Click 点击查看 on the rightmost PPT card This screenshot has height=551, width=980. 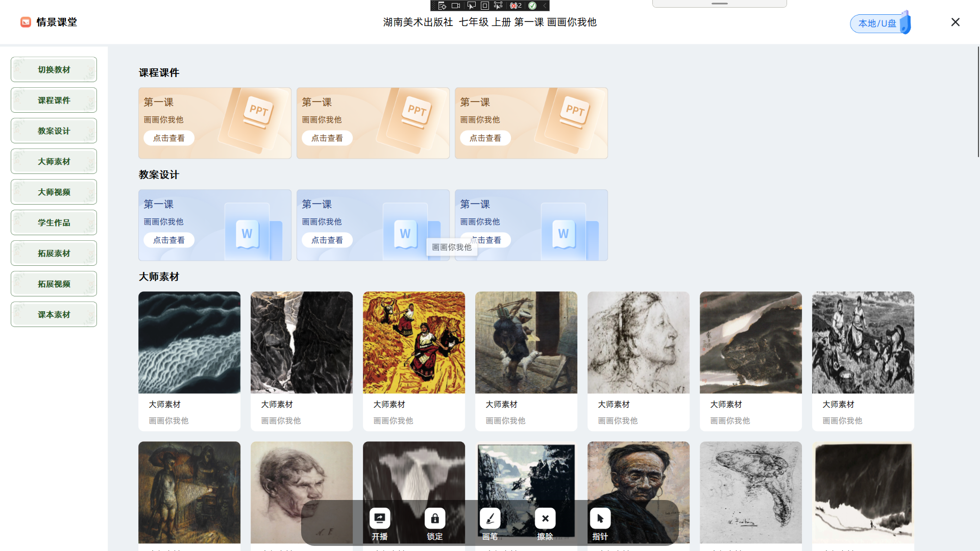[x=485, y=138]
